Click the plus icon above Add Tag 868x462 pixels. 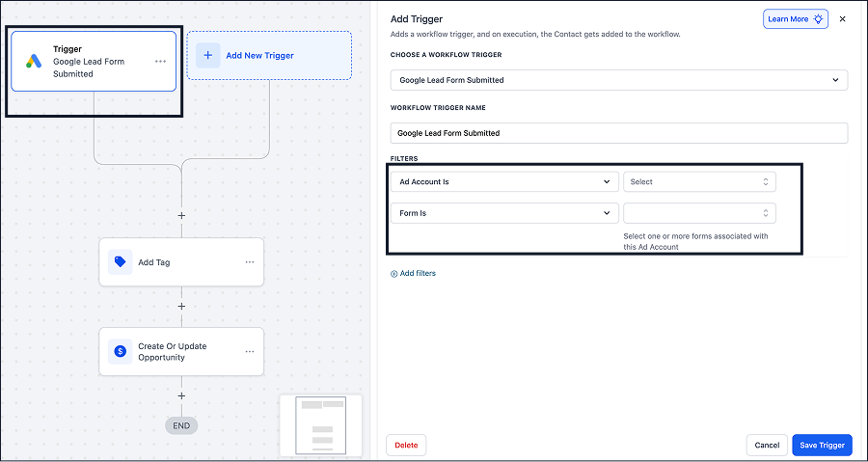tap(181, 215)
